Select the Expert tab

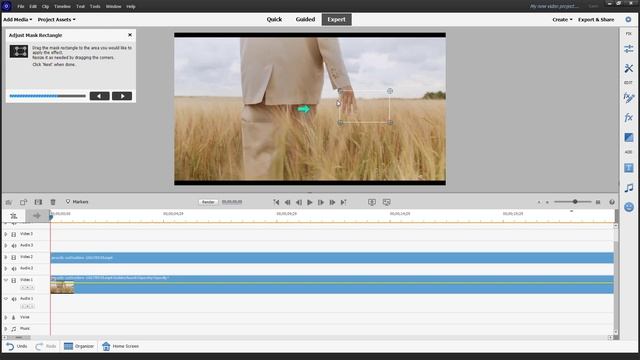point(336,20)
